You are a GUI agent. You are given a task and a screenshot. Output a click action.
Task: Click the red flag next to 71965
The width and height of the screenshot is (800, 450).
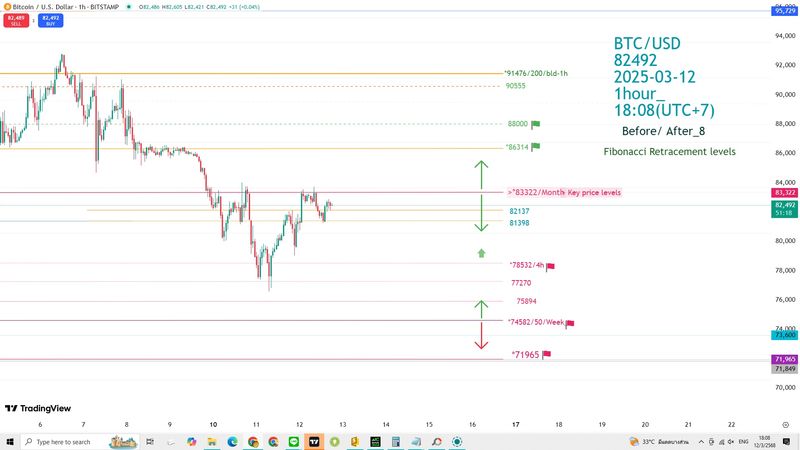point(547,354)
